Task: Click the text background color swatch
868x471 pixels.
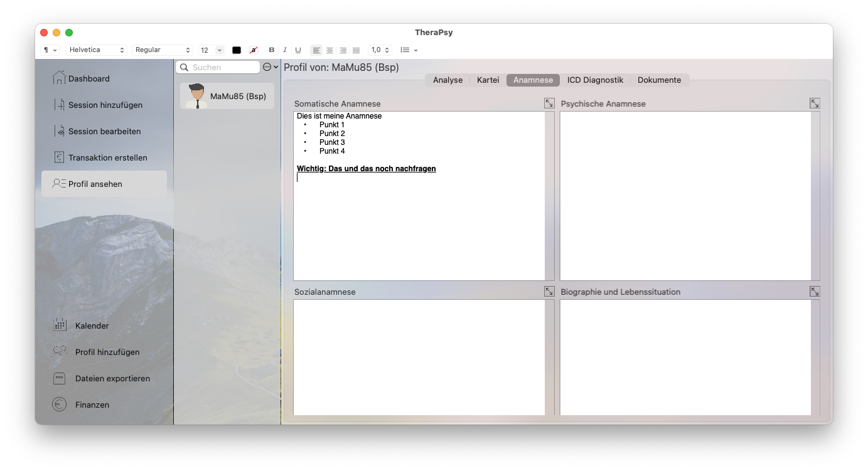Action: click(254, 50)
